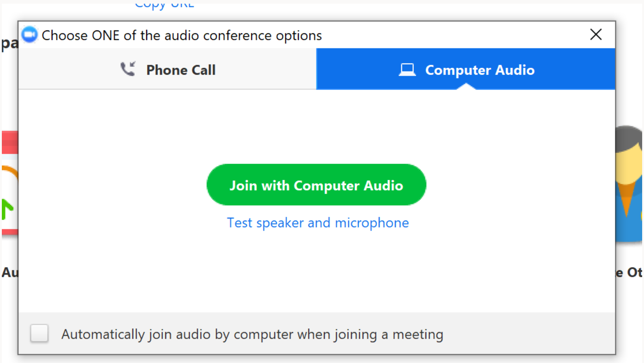Click the laptop icon on Computer Audio
Screen dimensions: 644x363
[407, 70]
